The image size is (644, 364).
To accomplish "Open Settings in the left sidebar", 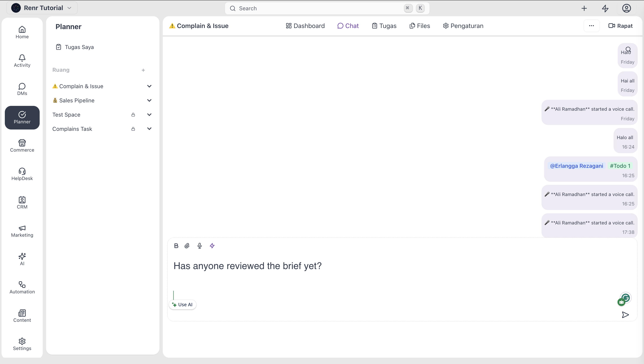I will click(x=22, y=344).
